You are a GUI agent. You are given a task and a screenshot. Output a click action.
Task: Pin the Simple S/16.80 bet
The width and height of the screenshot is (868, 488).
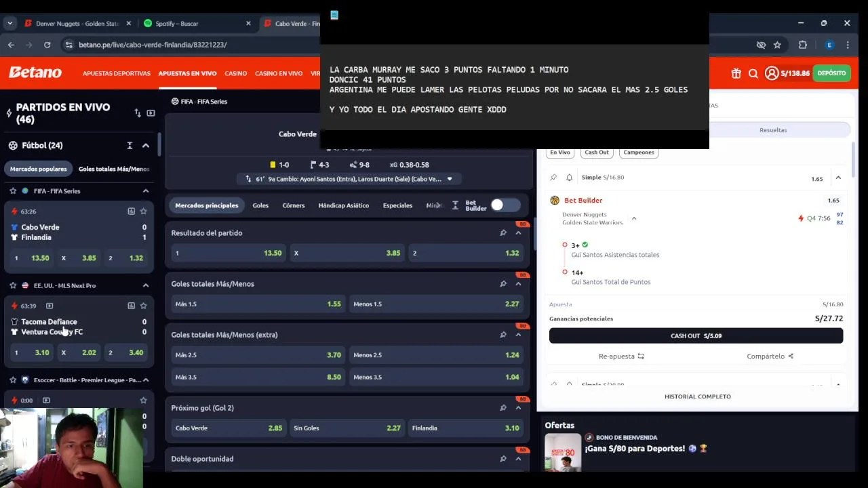[x=553, y=178]
